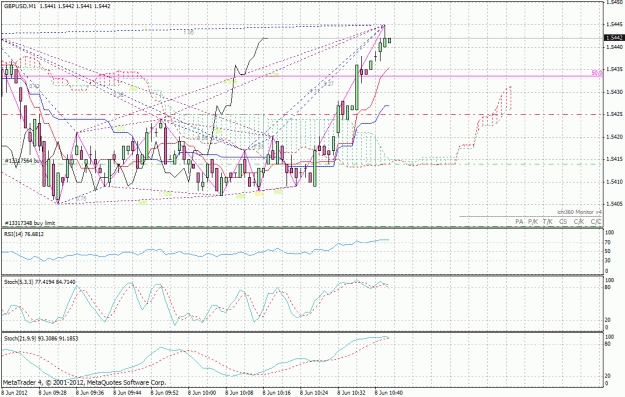Click the 1.5405 price scale label
The height and width of the screenshot is (397, 625).
[614, 204]
